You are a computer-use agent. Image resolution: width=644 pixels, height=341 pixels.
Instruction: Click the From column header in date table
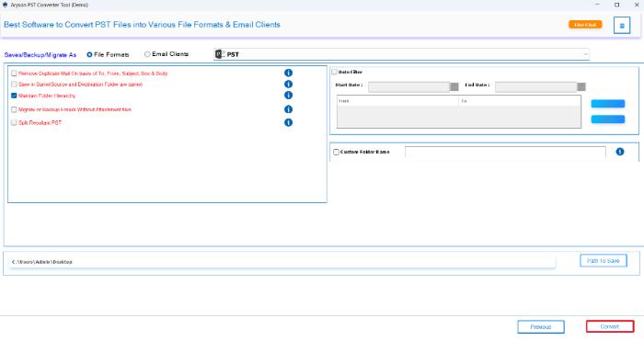point(397,101)
